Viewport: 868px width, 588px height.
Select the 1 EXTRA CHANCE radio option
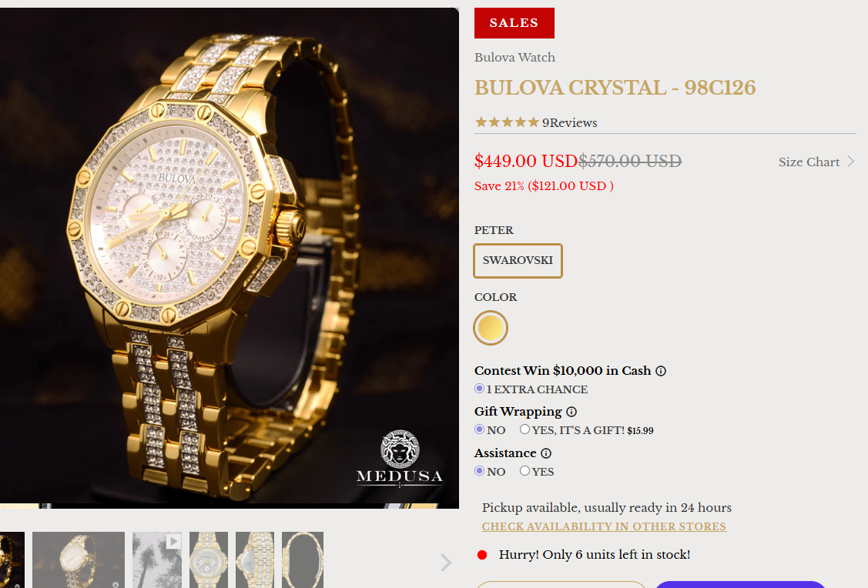(479, 389)
